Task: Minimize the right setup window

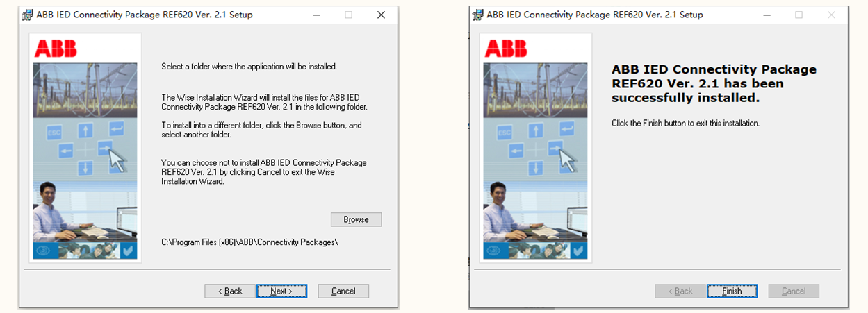Action: click(767, 15)
